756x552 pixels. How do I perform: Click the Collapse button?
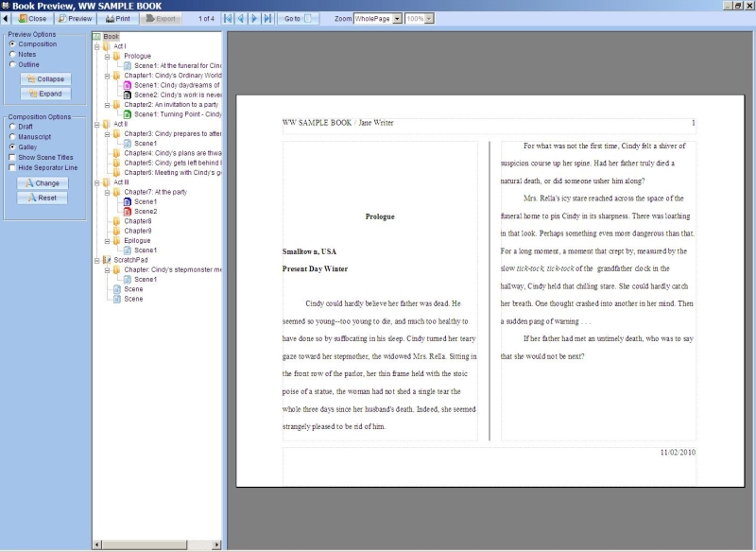(45, 79)
